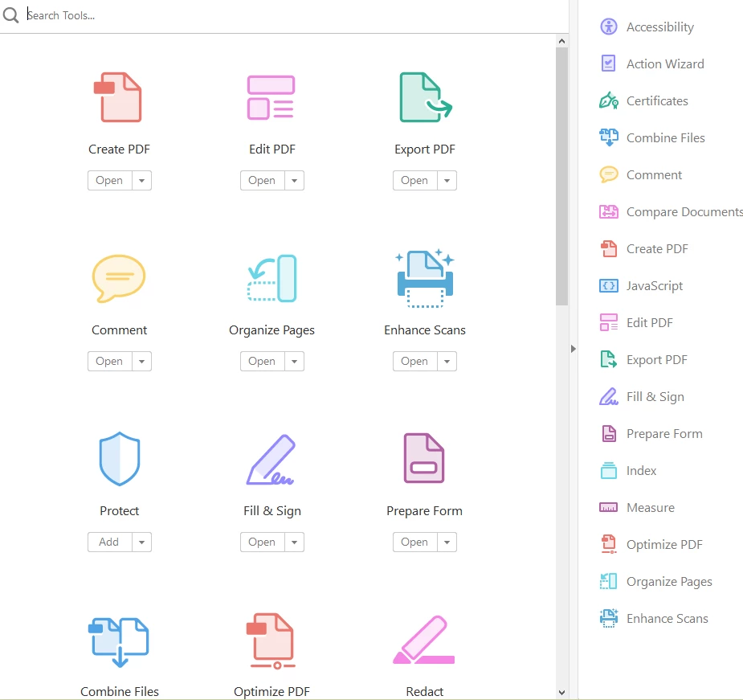743x700 pixels.
Task: Open dropdown arrow under Fill & Sign
Action: (294, 542)
